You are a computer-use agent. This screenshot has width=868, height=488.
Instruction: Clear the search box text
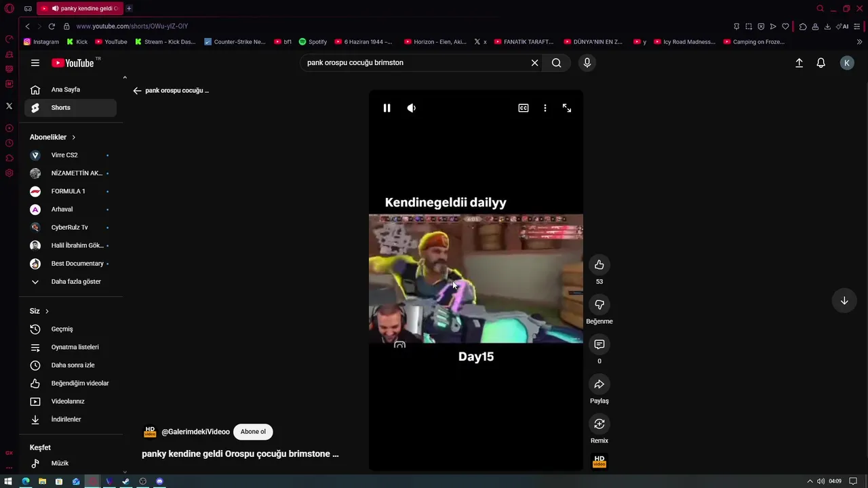534,63
